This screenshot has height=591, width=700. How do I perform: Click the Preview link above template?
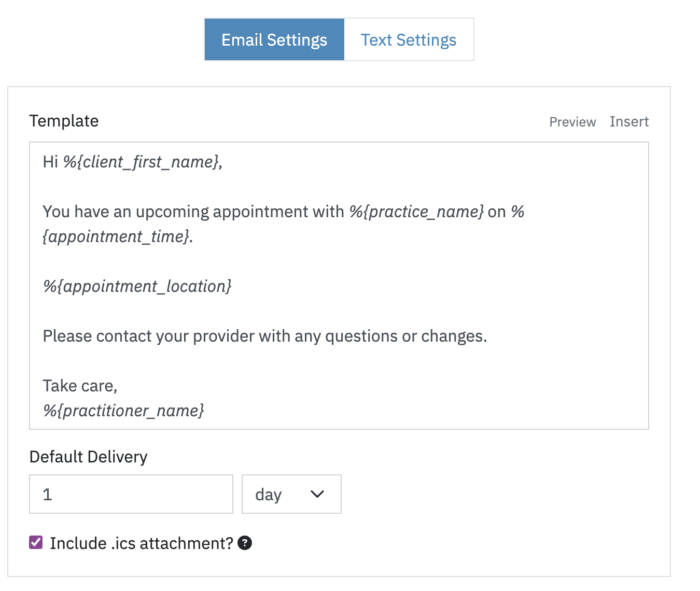572,122
